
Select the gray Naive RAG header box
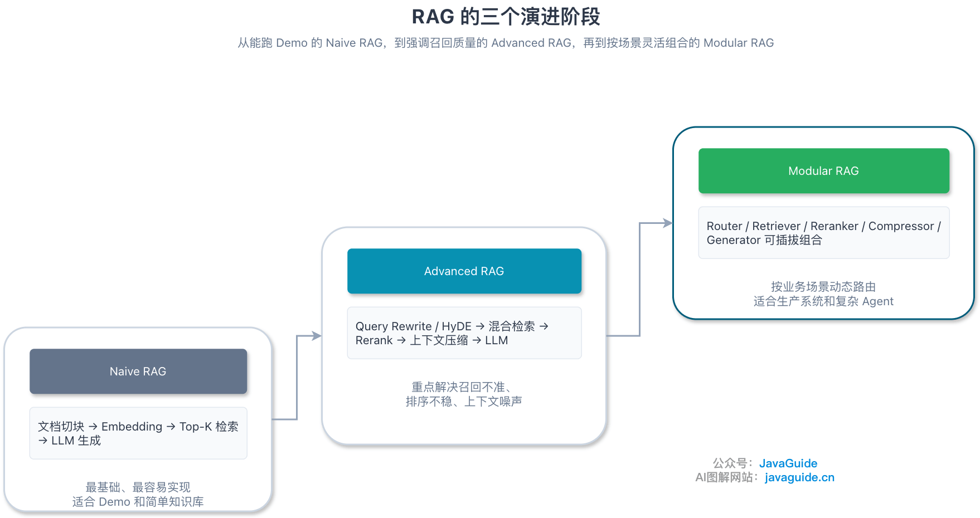(138, 372)
